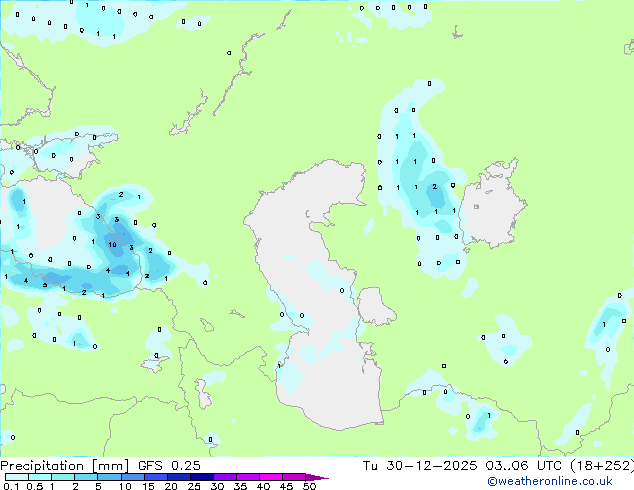Click the 25–30 mm legend color box
Screen dimensions: 634x490
click(x=202, y=477)
